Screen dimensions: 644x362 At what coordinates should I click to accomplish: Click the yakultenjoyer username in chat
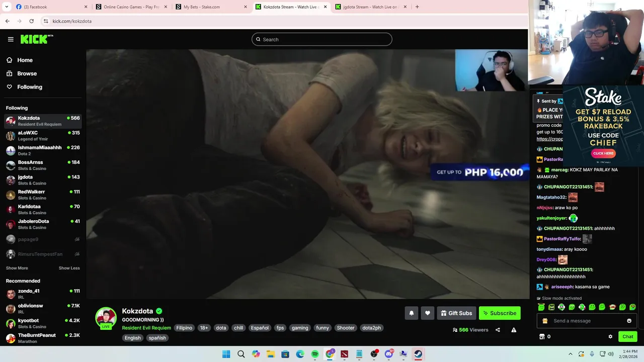tap(551, 218)
